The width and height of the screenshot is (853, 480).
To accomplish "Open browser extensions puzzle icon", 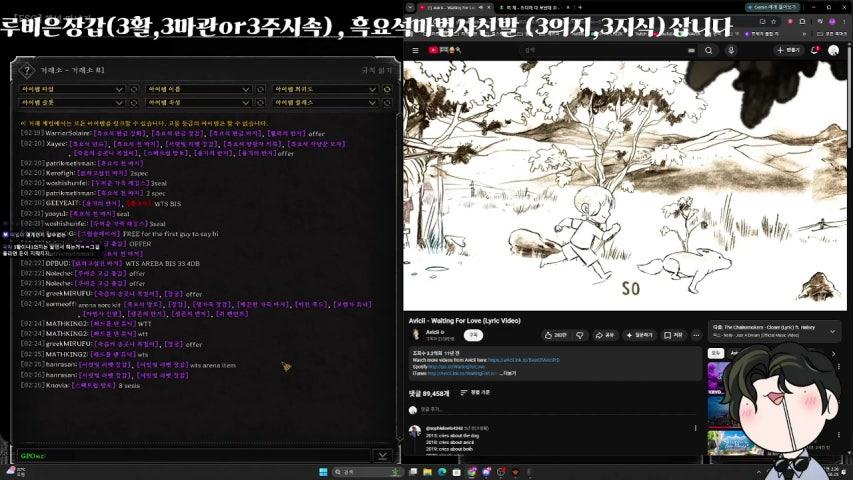I will click(802, 22).
